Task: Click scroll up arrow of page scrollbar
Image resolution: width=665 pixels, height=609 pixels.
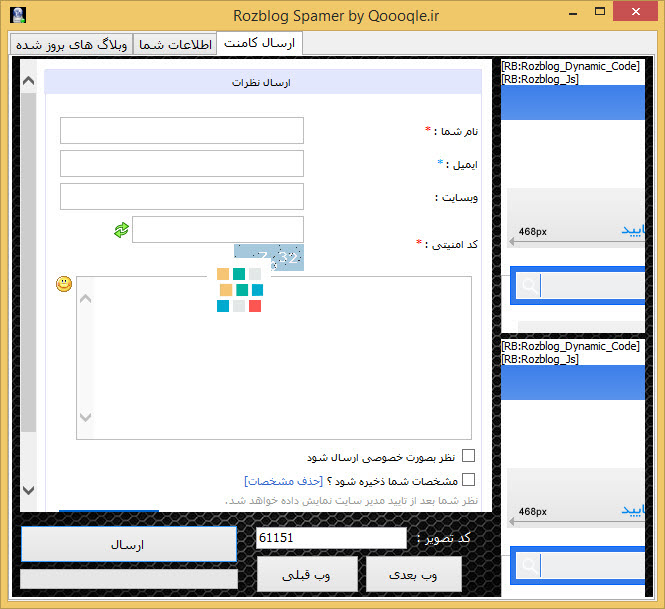Action: click(28, 81)
